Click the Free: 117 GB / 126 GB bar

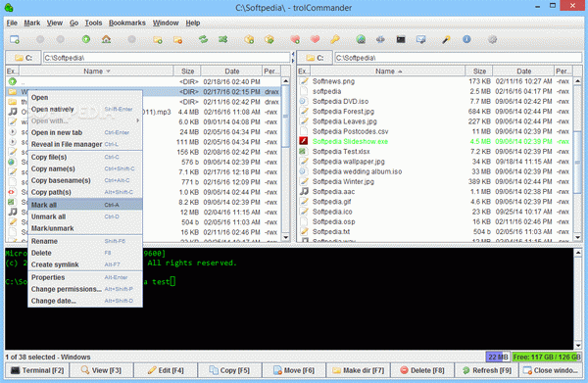click(x=547, y=358)
